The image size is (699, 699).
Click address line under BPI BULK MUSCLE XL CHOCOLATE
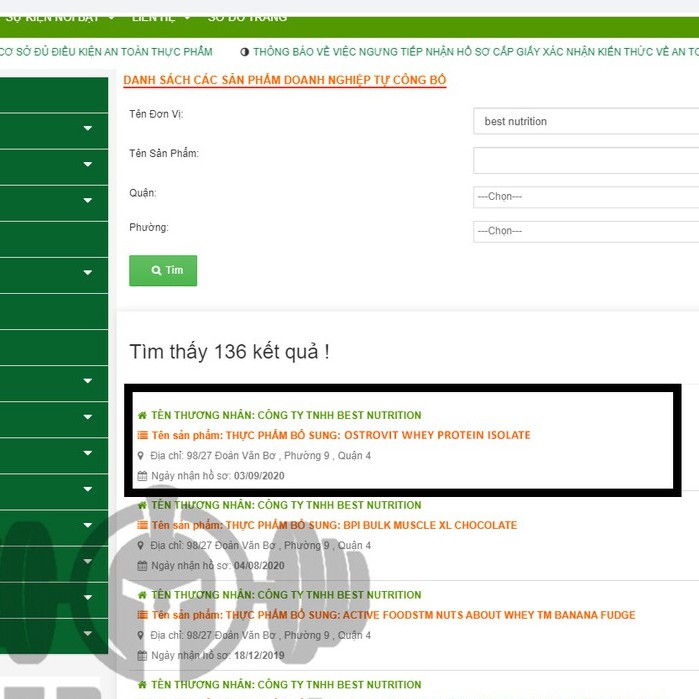point(260,546)
